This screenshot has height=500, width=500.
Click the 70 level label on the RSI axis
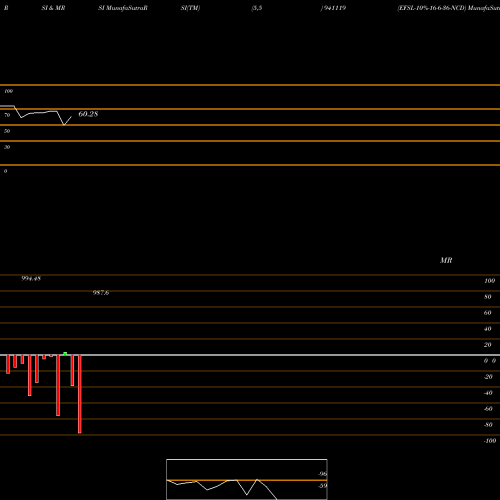point(7,115)
